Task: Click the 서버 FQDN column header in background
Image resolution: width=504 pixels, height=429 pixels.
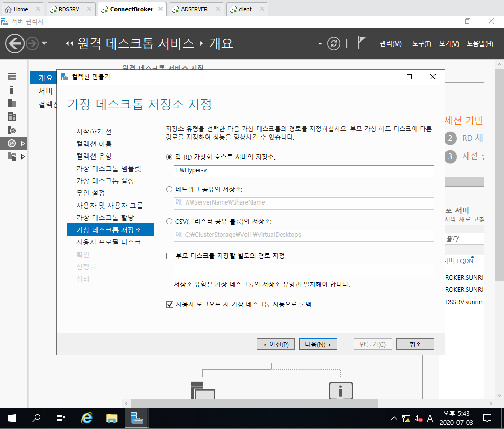Action: [x=460, y=261]
